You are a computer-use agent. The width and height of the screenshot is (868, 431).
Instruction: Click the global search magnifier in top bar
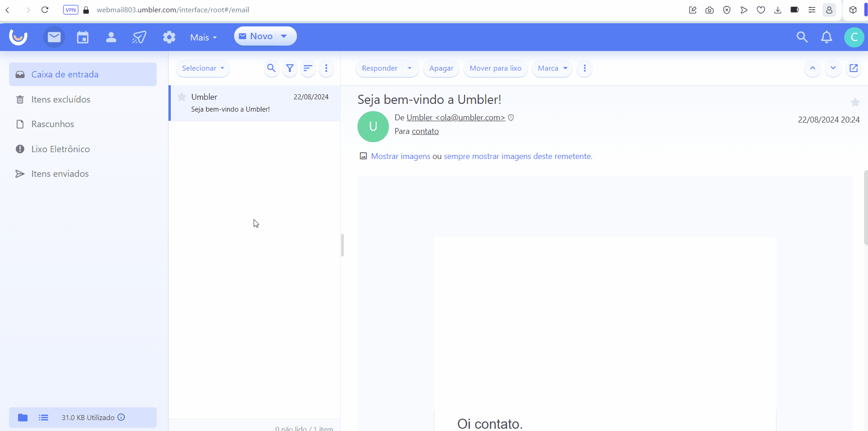(802, 37)
